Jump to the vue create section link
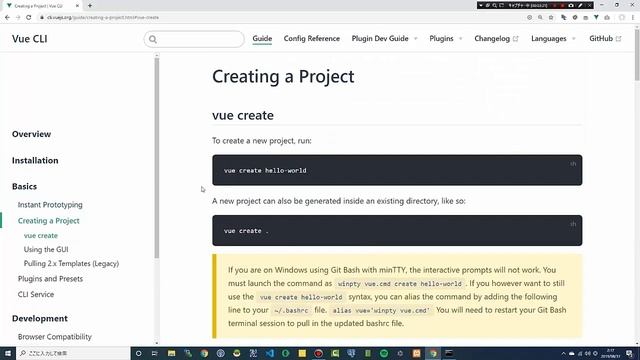 (x=41, y=236)
